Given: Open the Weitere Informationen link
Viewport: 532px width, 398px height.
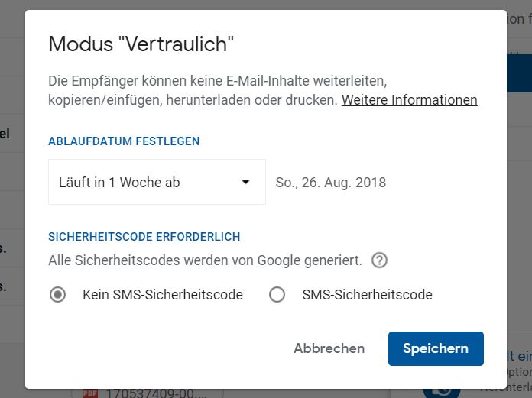Looking at the screenshot, I should point(409,100).
